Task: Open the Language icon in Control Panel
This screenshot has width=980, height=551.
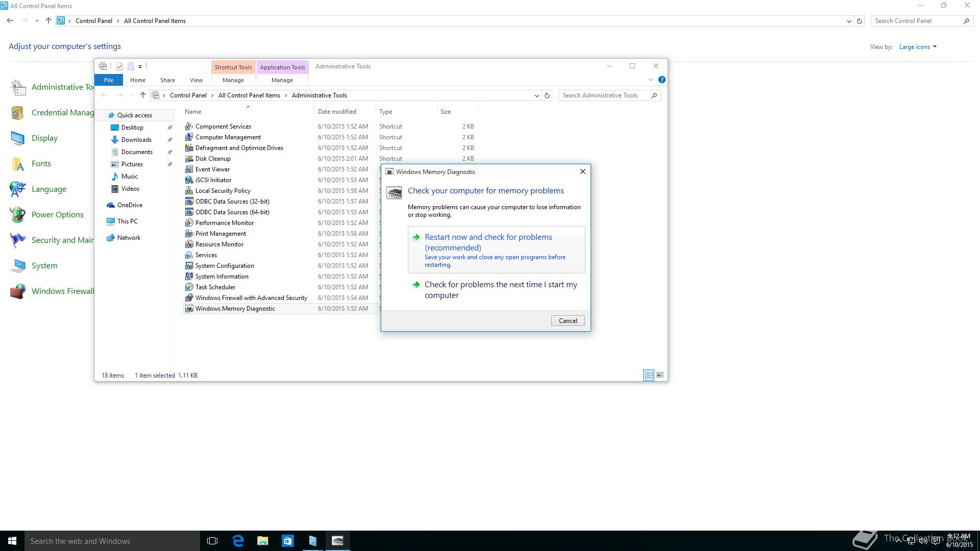Action: click(18, 189)
